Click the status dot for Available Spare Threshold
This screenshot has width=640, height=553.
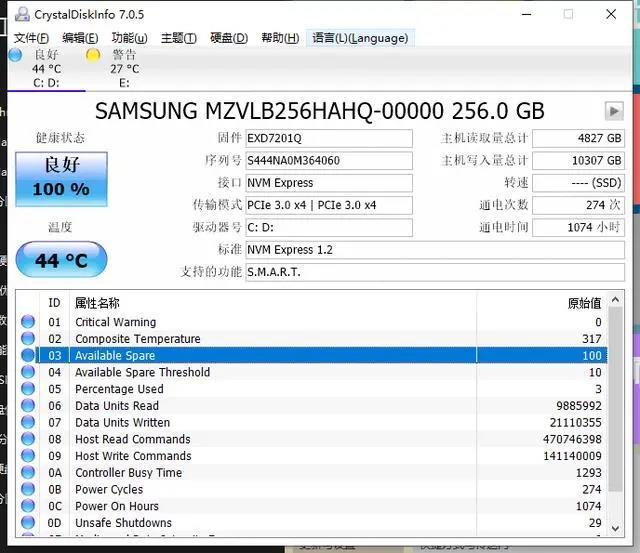pyautogui.click(x=28, y=372)
